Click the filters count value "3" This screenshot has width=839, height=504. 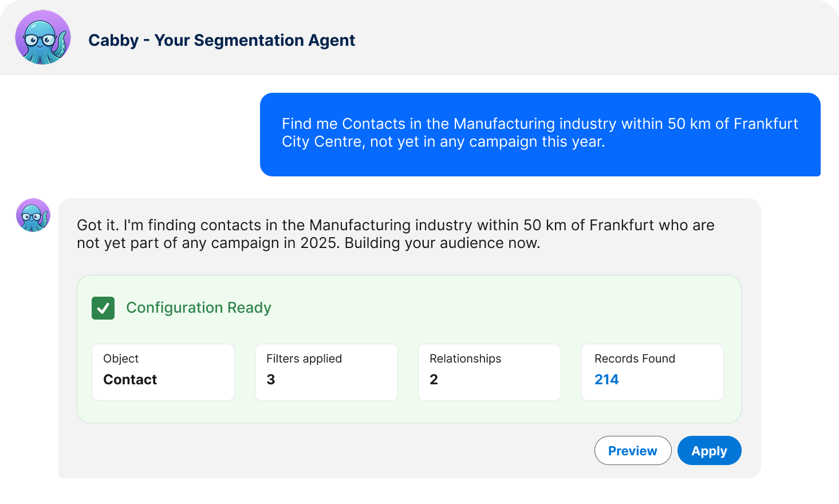(x=271, y=380)
